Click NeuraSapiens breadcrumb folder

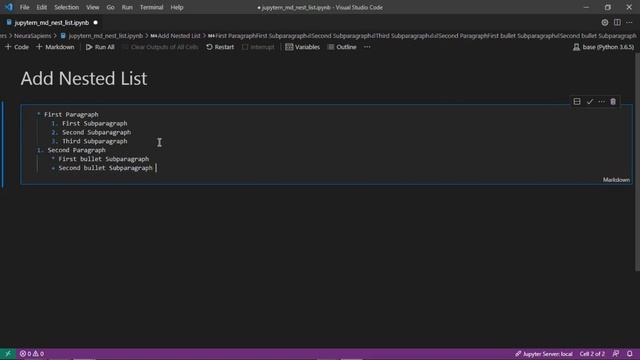tap(32, 36)
